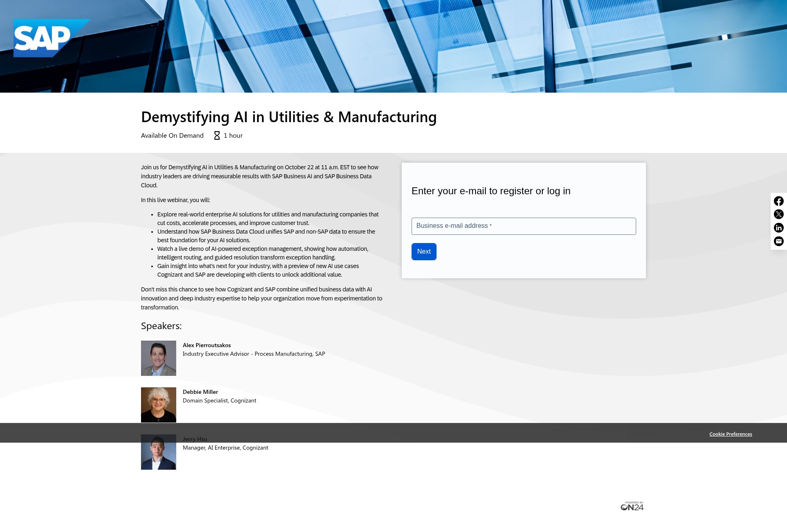Screen dimensions: 787x532
Task: Click the SAP logo
Action: click(52, 38)
